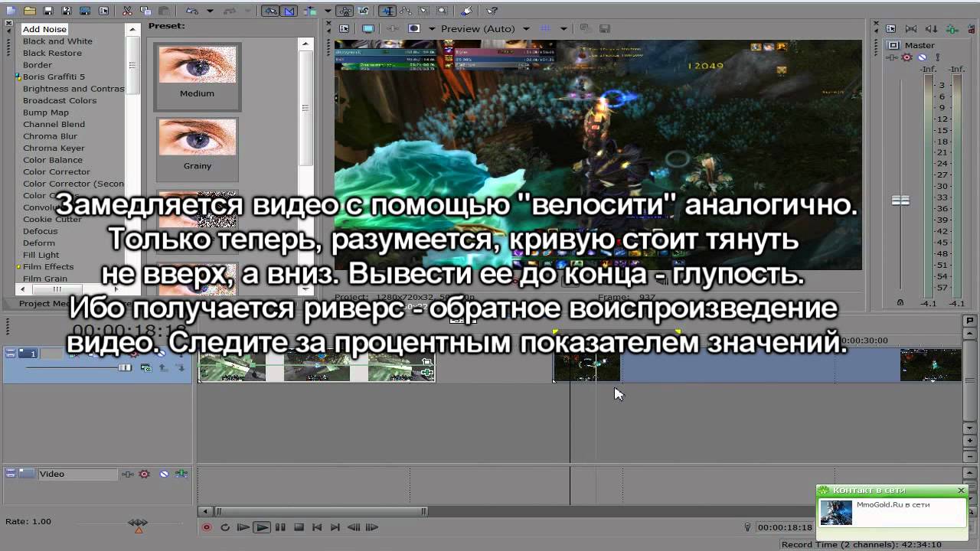Toggle automatic crossfades in toolbar
The height and width of the screenshot is (551, 980).
click(289, 11)
